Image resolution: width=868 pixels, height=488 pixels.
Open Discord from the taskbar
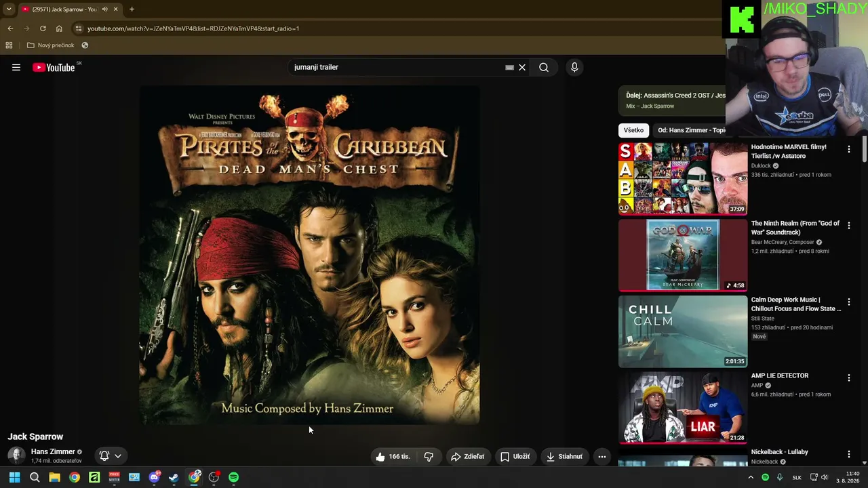pyautogui.click(x=154, y=477)
